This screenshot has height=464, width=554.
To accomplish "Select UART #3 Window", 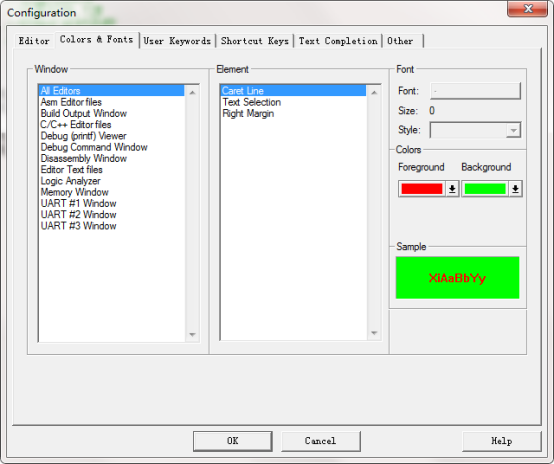I will pyautogui.click(x=112, y=226).
